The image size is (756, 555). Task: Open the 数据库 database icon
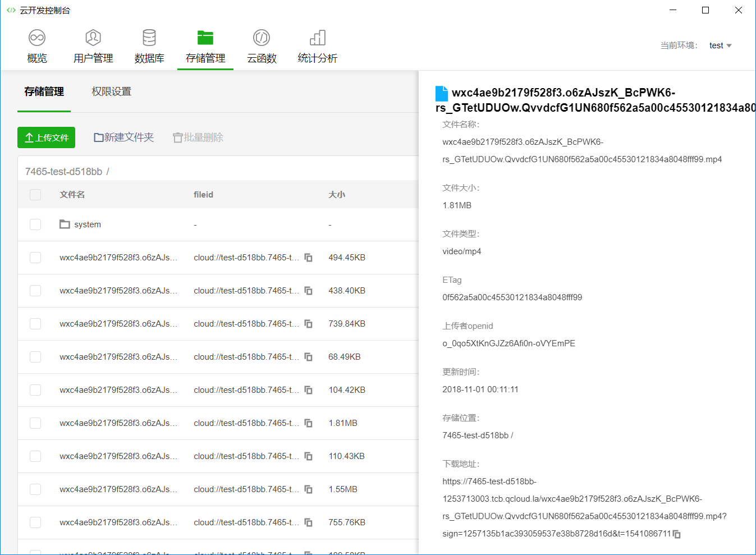pos(149,38)
